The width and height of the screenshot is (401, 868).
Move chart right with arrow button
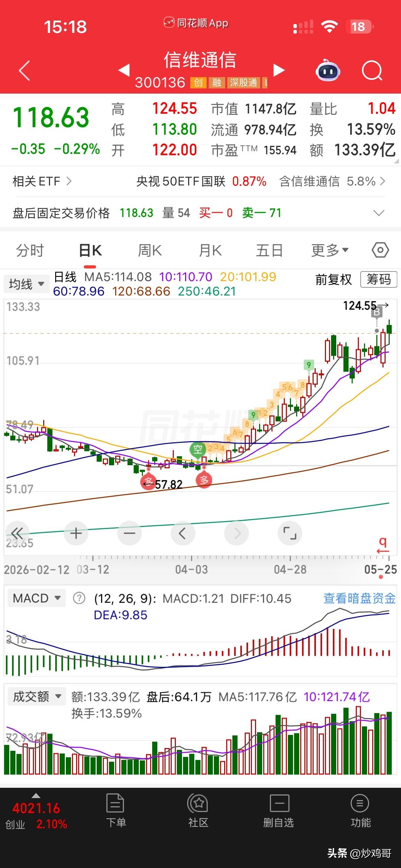[x=236, y=533]
